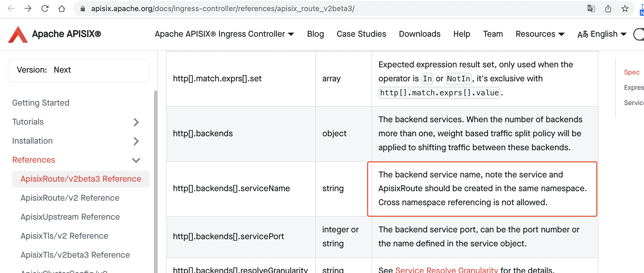This screenshot has width=644, height=273.
Task: Select Downloads in the top navigation
Action: [x=419, y=34]
